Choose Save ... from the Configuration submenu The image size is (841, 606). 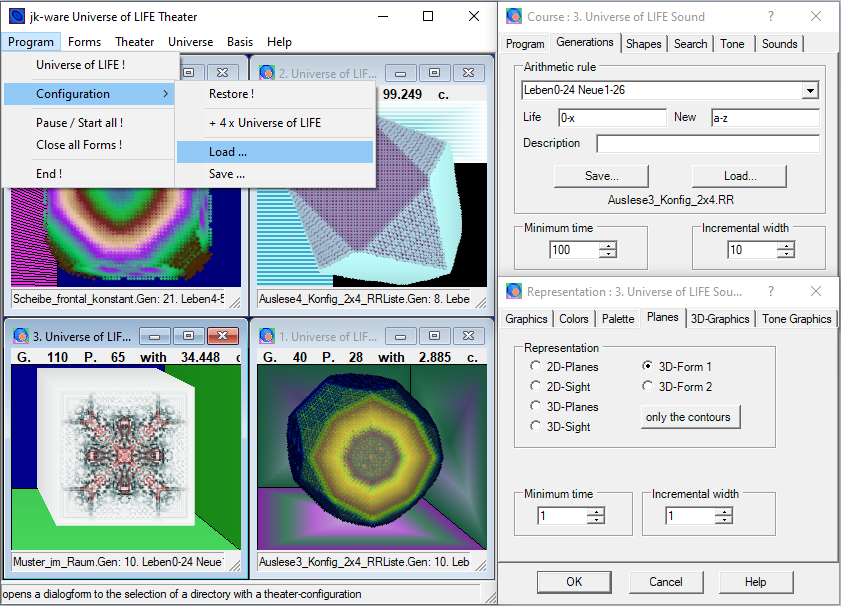tap(275, 174)
